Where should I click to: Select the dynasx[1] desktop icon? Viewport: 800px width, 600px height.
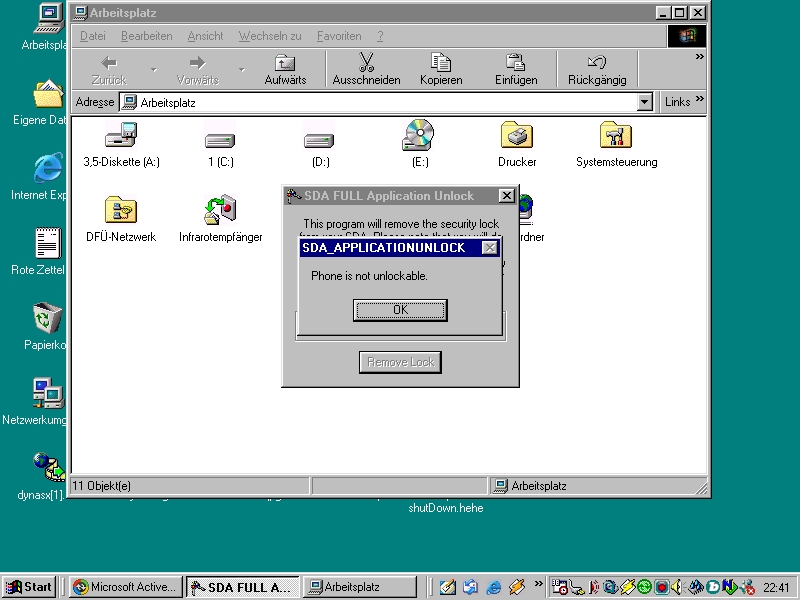coord(49,467)
